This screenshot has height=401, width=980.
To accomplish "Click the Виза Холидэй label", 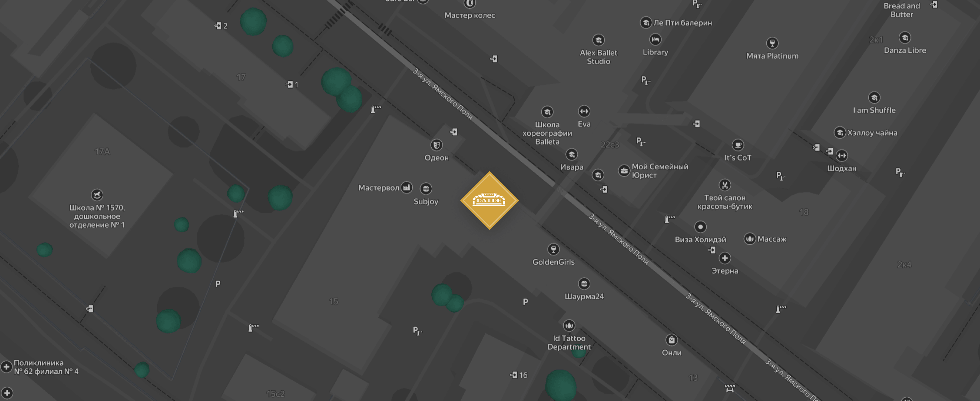I will [700, 240].
